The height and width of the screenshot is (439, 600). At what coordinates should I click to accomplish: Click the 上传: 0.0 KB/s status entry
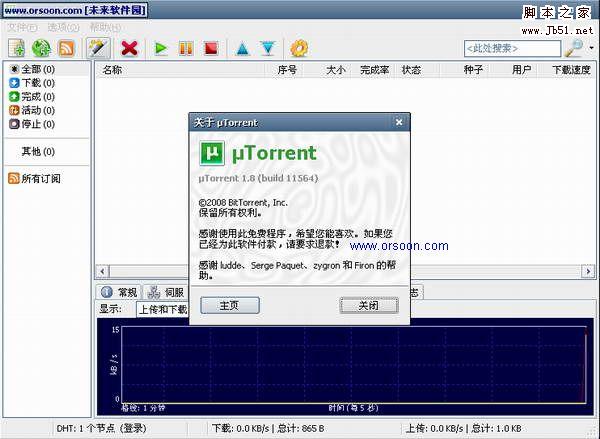click(463, 428)
